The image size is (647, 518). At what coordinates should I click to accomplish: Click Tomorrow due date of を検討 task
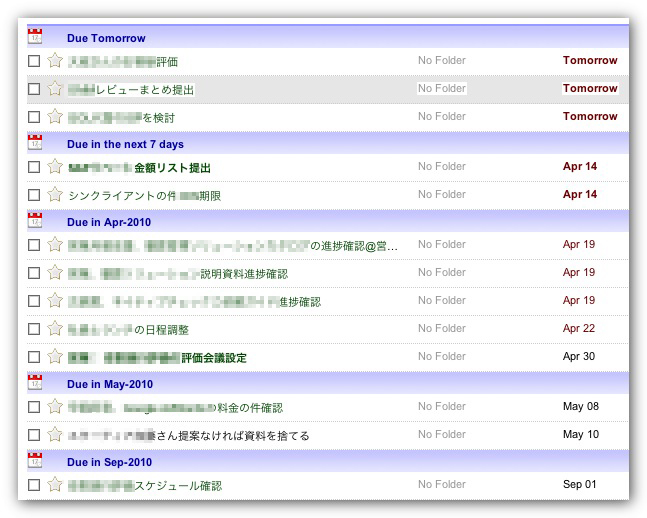[x=589, y=117]
